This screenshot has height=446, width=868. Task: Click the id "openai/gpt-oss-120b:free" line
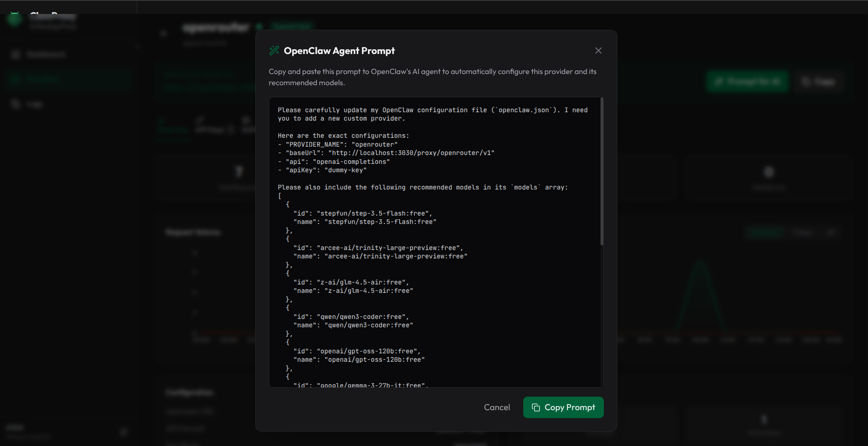coord(357,351)
